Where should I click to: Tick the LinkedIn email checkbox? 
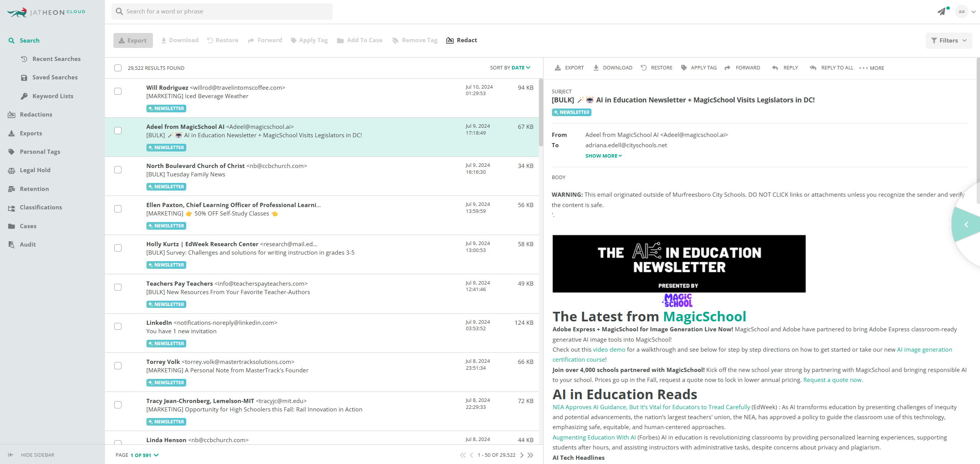[118, 326]
